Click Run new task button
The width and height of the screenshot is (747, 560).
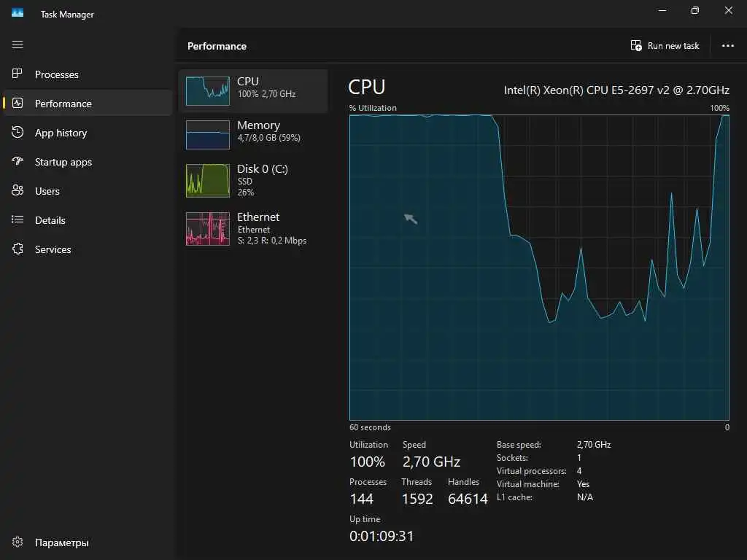coord(665,46)
